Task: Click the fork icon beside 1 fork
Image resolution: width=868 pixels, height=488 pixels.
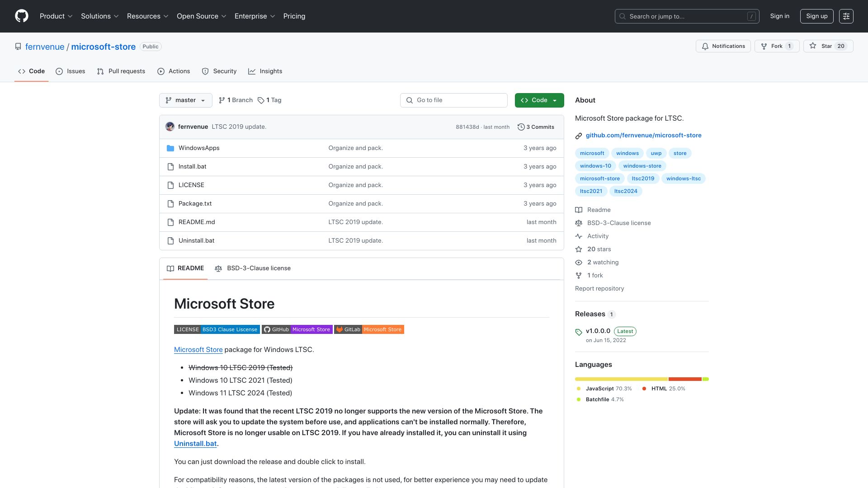Action: pos(579,276)
